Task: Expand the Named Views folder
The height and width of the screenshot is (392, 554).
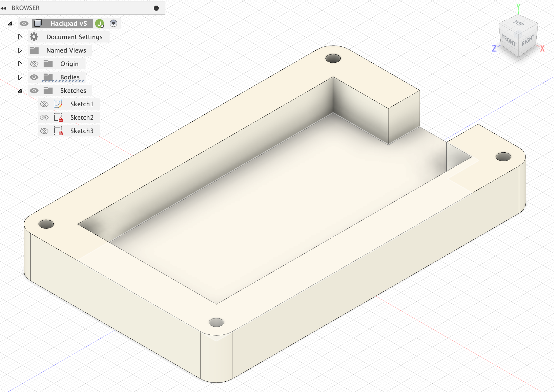Action: [x=20, y=50]
